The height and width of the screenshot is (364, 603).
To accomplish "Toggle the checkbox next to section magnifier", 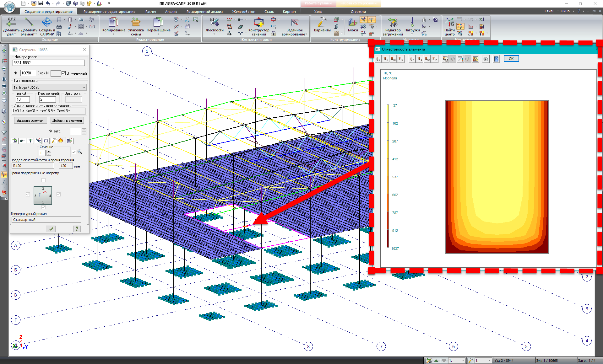I will point(74,152).
